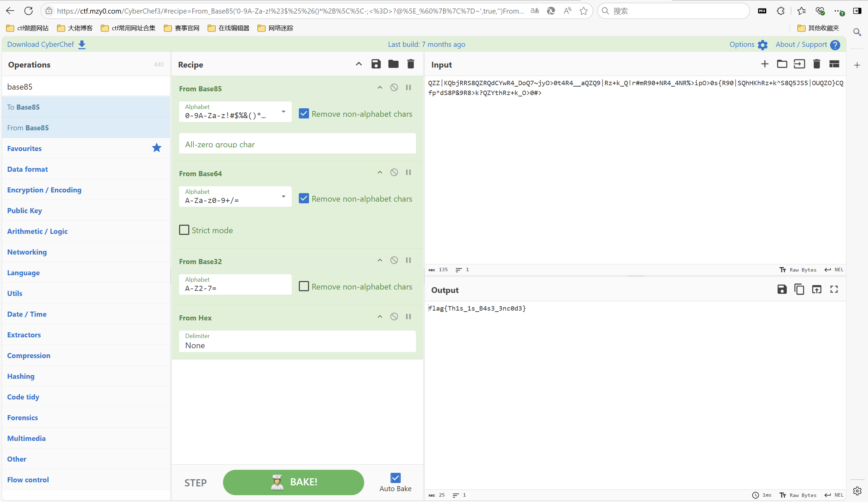Maximise output pane icon
Image resolution: width=868 pixels, height=502 pixels.
[x=834, y=289]
